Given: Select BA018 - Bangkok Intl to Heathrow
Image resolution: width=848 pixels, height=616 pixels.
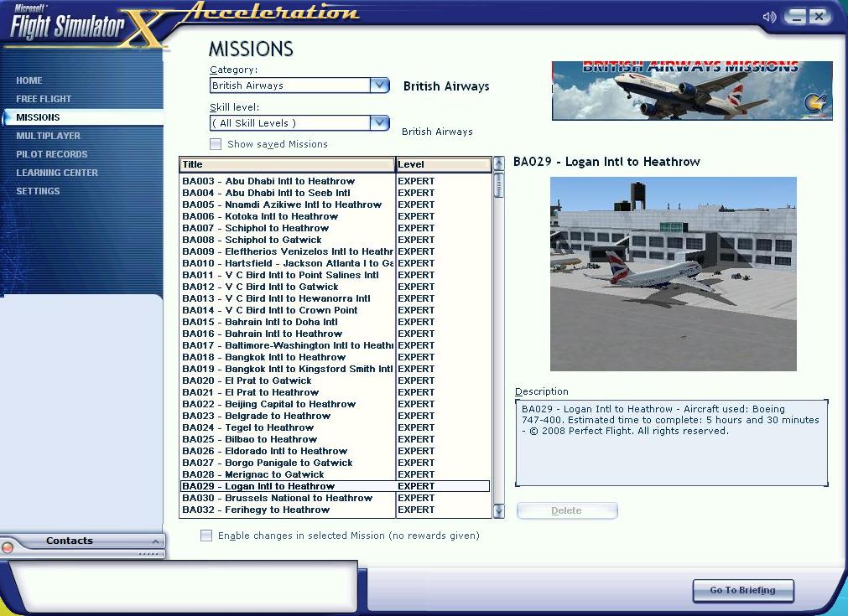Looking at the screenshot, I should 336,357.
